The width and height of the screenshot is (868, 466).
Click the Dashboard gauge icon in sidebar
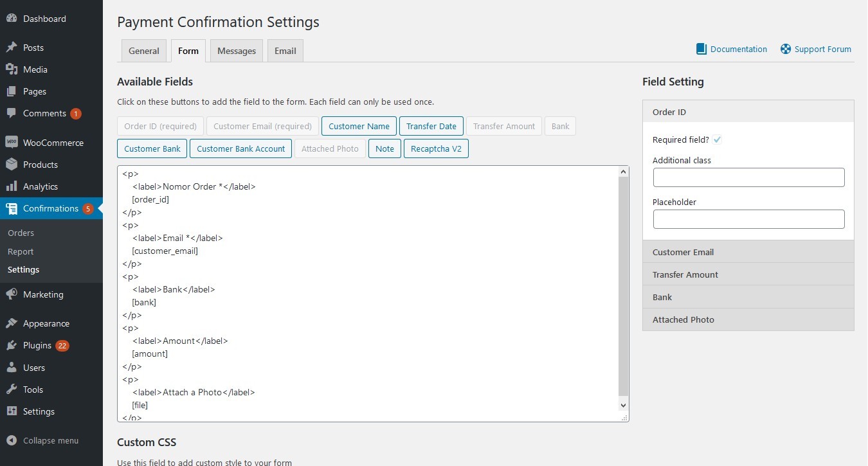12,19
